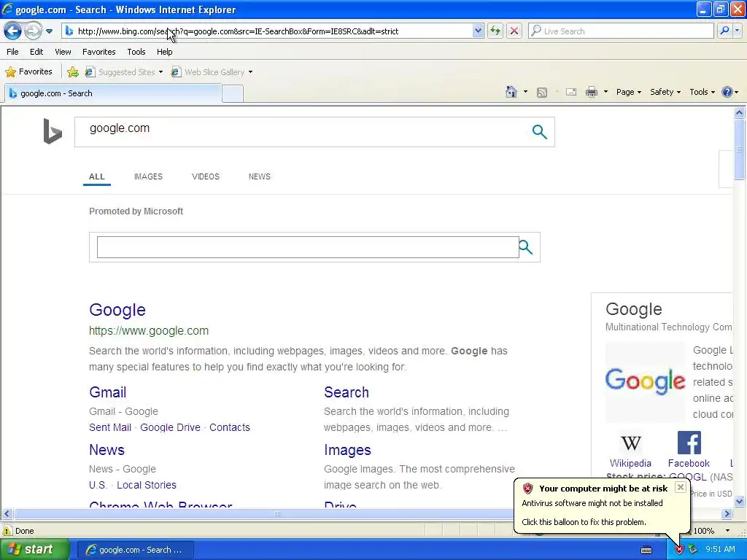The height and width of the screenshot is (560, 747).
Task: Open the Search sitelink
Action: point(347,392)
